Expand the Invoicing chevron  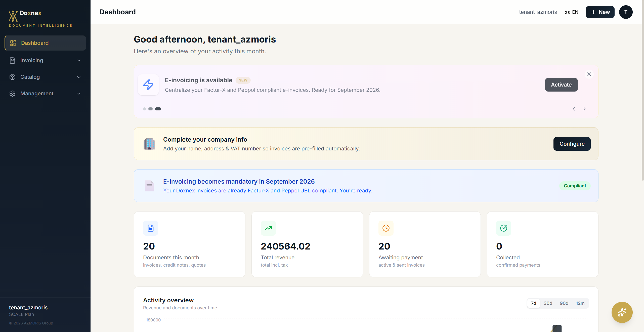point(79,60)
